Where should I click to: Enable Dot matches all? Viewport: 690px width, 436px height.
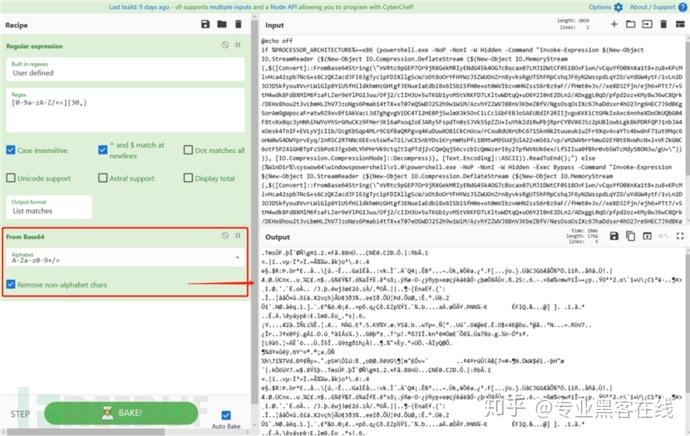(x=188, y=150)
